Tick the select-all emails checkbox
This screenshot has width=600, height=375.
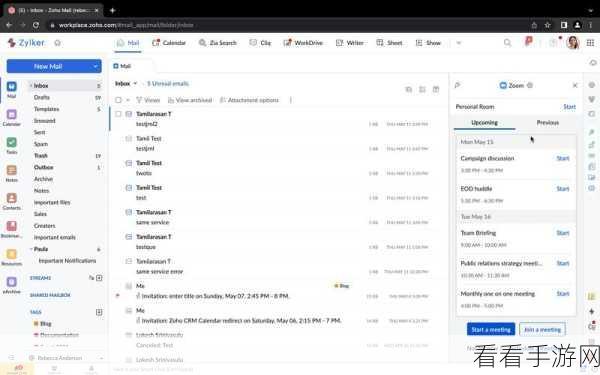point(118,100)
